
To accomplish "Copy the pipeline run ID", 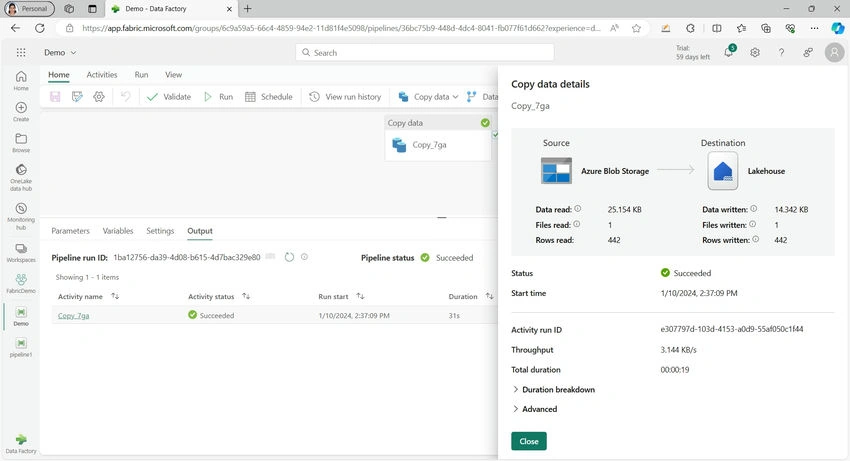I will [x=271, y=257].
